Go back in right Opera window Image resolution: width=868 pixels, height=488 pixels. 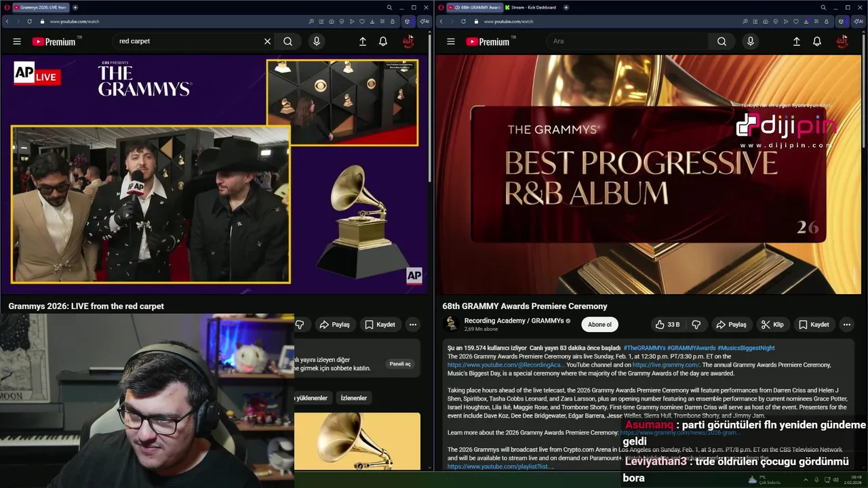tap(441, 21)
